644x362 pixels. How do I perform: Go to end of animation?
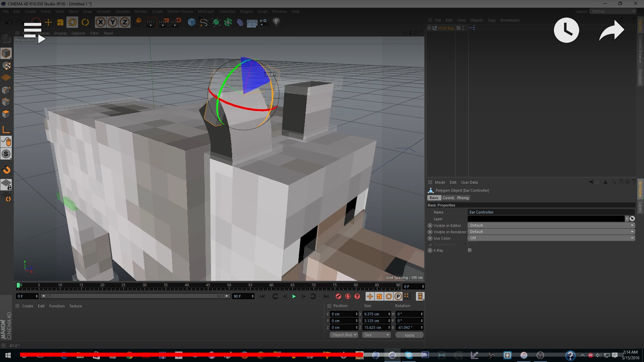pos(326,296)
